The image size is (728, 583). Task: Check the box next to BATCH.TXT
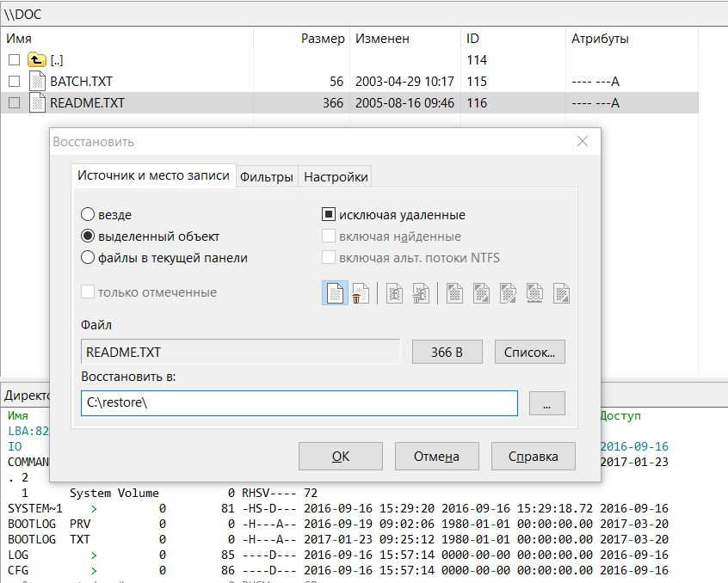[x=14, y=82]
